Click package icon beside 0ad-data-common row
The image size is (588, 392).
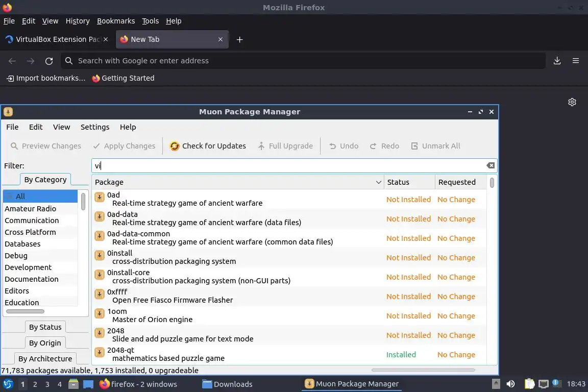pyautogui.click(x=100, y=236)
